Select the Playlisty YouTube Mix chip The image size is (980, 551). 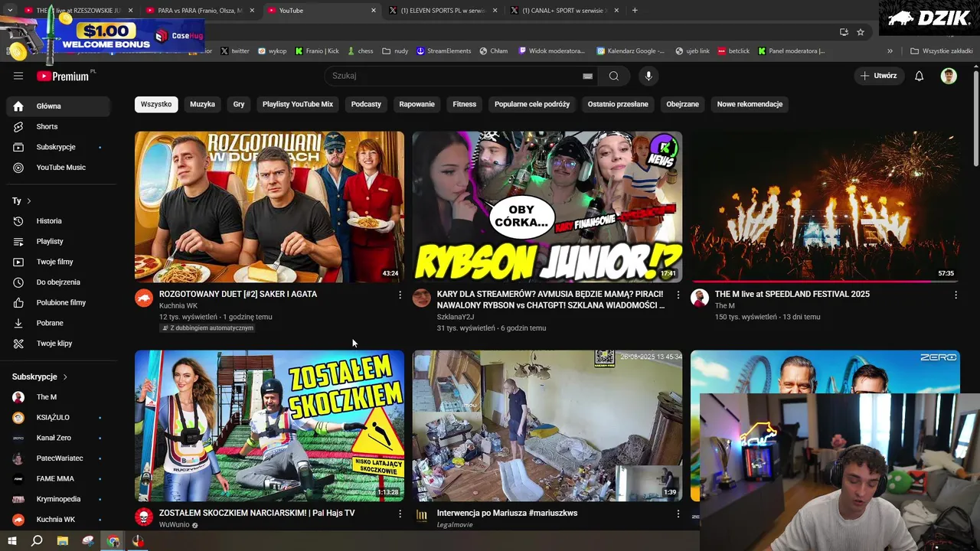(298, 104)
